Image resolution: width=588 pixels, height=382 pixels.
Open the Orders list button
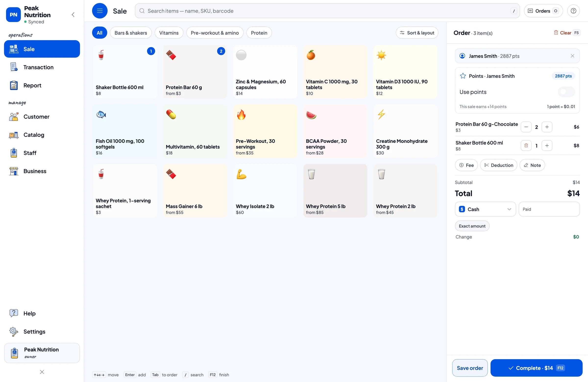543,11
